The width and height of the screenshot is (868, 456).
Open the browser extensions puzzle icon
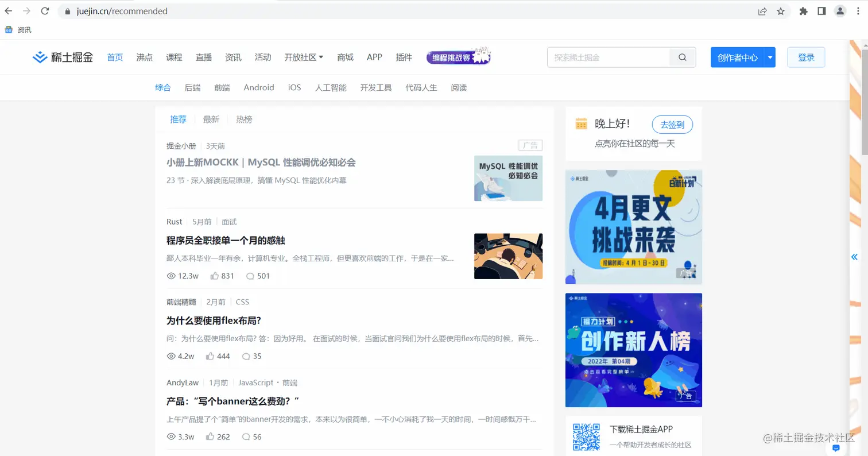pos(804,11)
